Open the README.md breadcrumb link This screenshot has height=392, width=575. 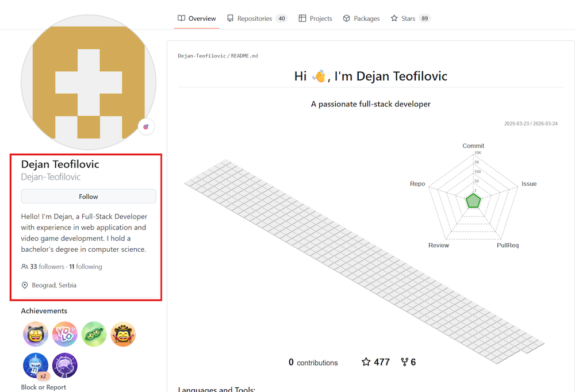(244, 56)
